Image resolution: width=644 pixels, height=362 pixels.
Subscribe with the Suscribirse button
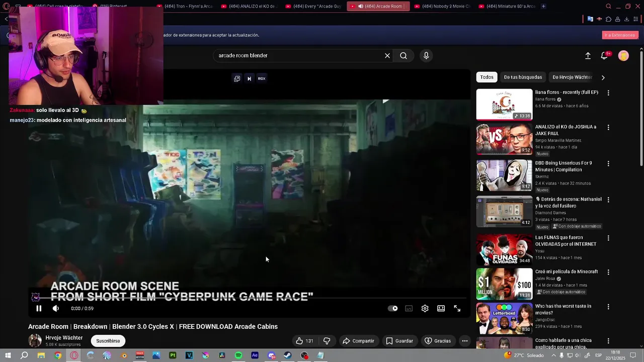(108, 341)
